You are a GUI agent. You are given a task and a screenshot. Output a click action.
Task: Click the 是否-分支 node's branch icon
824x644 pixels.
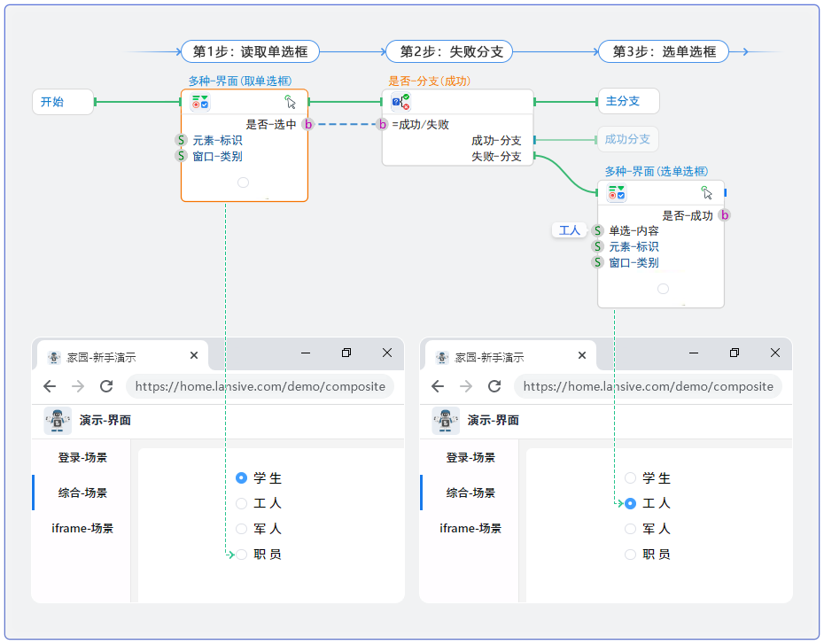click(x=400, y=102)
